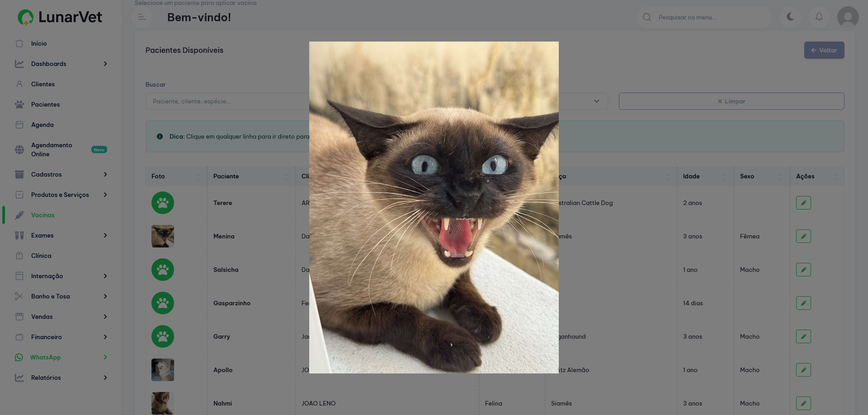Screen dimensions: 868x415
Task: Sort by the Sexo column header
Action: [x=762, y=176]
